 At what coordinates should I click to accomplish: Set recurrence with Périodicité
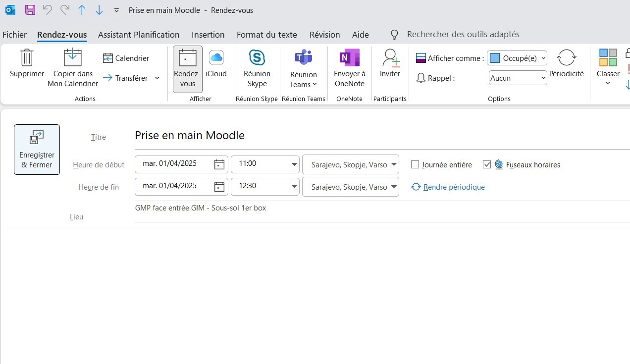tap(566, 64)
